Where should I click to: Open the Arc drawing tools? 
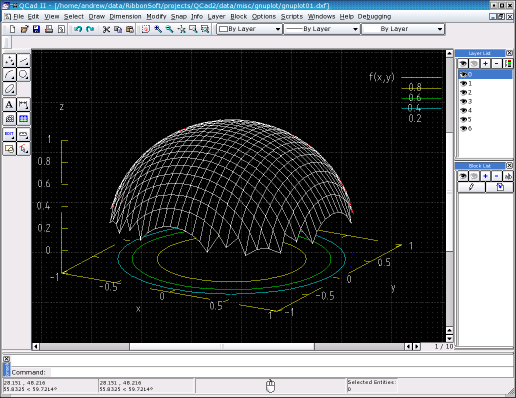click(9, 75)
